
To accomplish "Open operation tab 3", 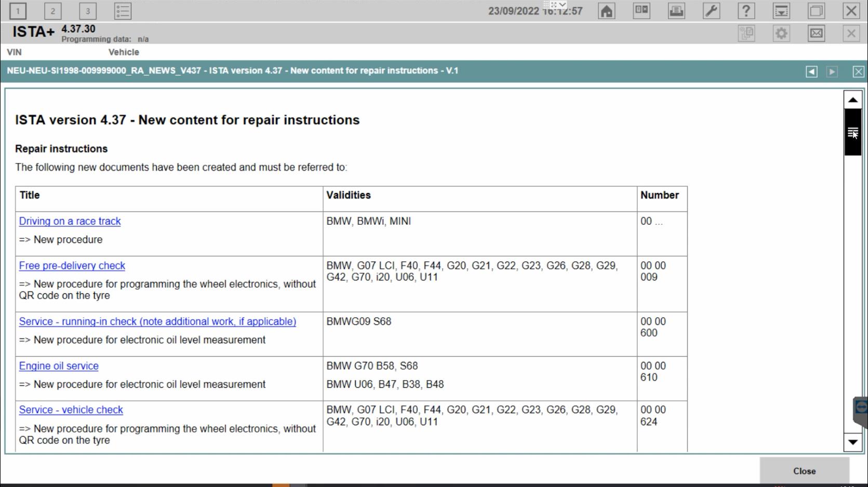I will [x=87, y=11].
